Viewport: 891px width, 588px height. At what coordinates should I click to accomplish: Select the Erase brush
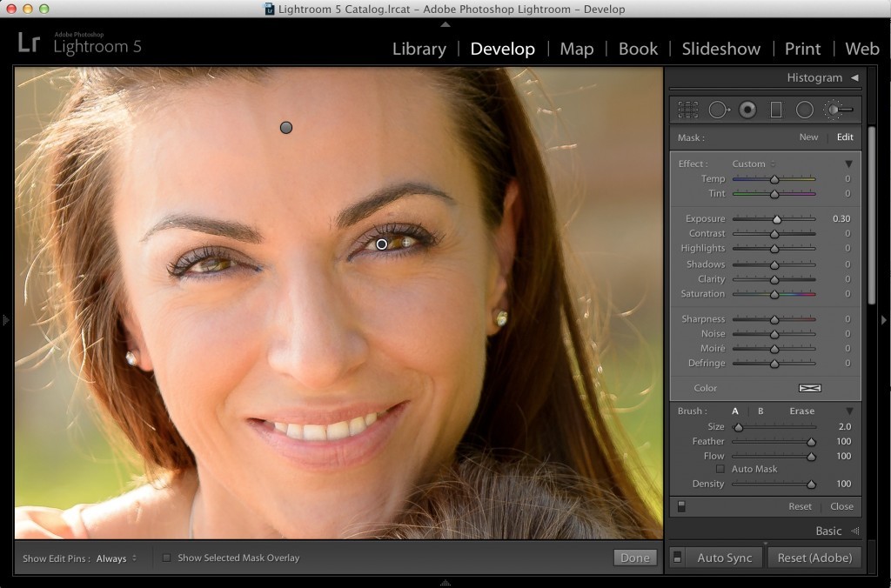(x=801, y=411)
